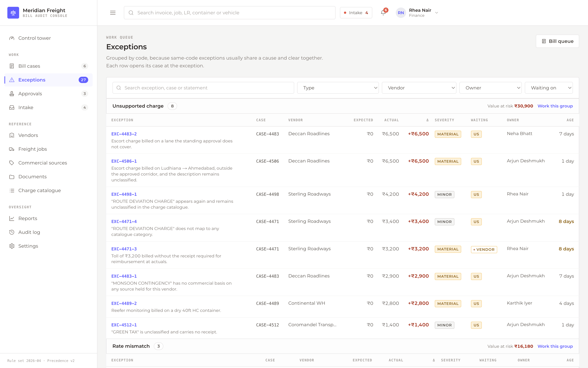
Task: Click the magnifier icon in global search
Action: click(131, 13)
